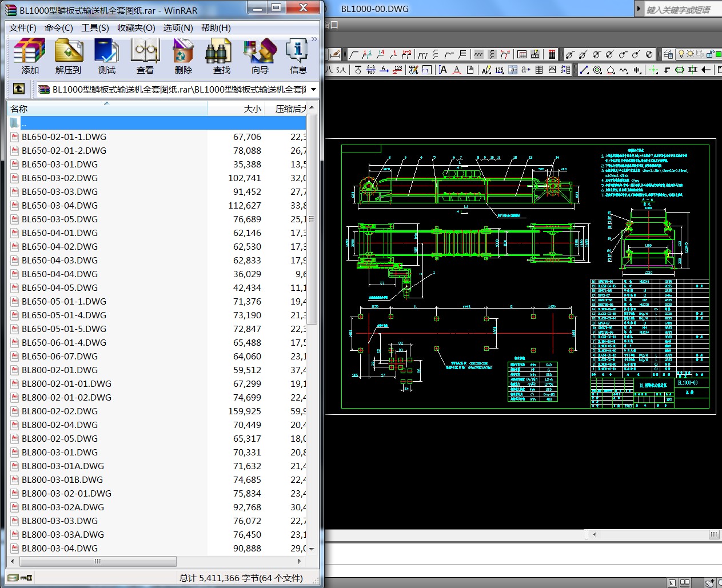
Task: Click the green layer color swatch
Action: pos(718,54)
